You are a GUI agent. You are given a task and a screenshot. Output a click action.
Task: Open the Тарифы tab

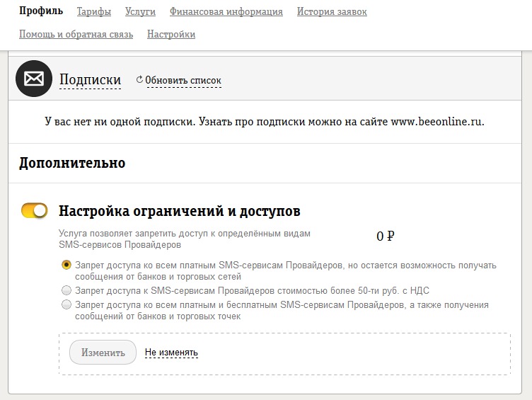coord(94,11)
